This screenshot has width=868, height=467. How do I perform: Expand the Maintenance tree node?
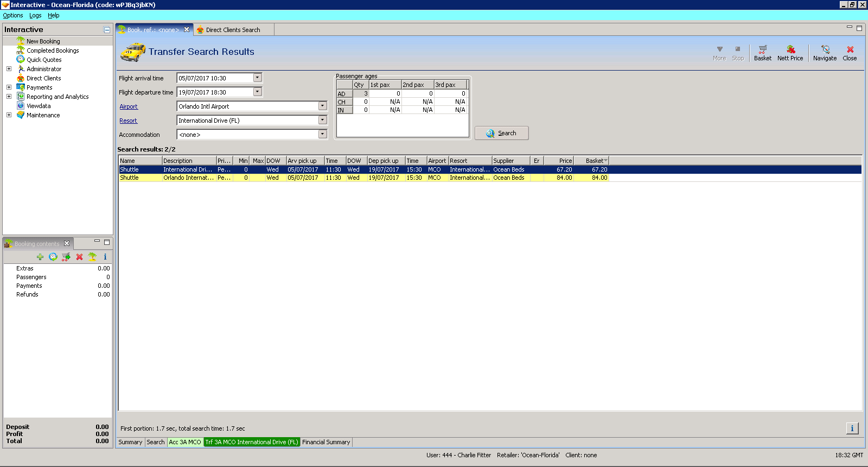(9, 115)
